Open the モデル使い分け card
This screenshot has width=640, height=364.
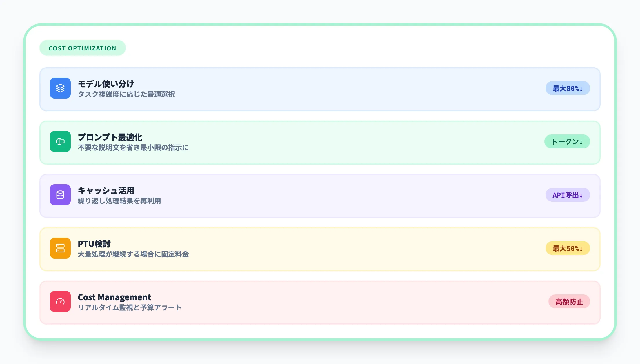tap(319, 89)
